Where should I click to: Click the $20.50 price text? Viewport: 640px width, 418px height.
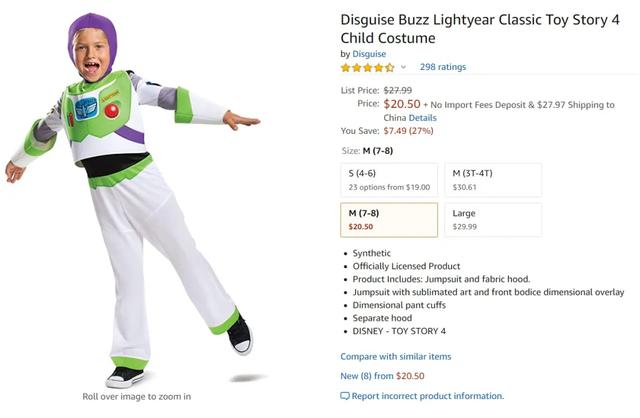(x=402, y=104)
